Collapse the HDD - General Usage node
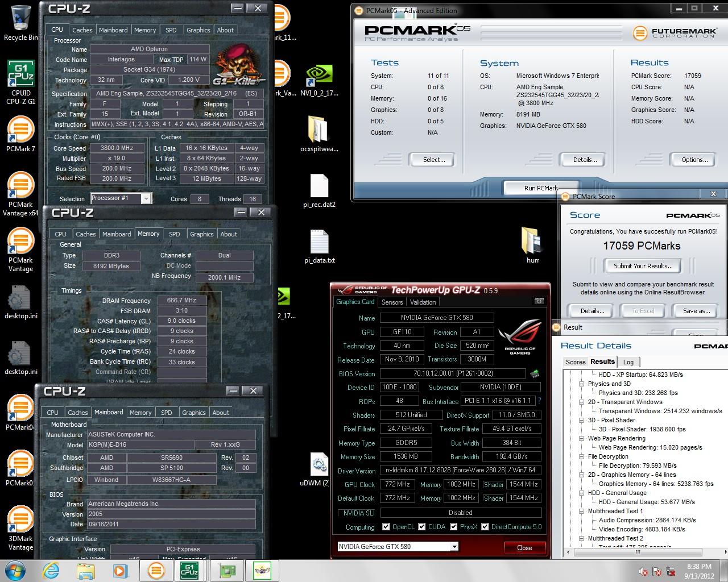 [x=582, y=493]
